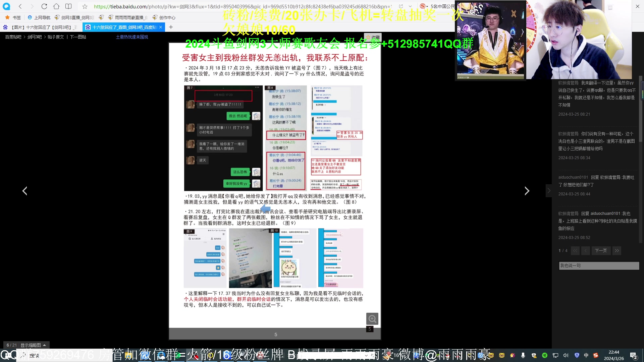
Task: Go to the previous comments page
Action: [586, 251]
